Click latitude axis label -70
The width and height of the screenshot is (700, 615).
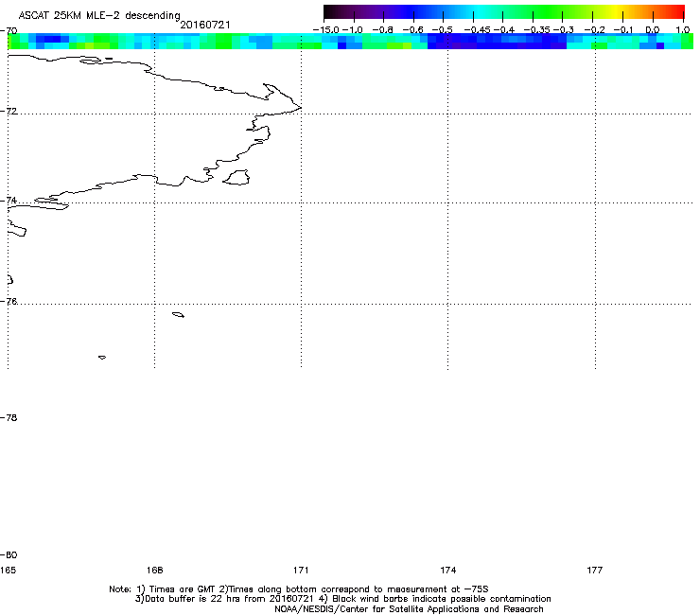pyautogui.click(x=9, y=31)
